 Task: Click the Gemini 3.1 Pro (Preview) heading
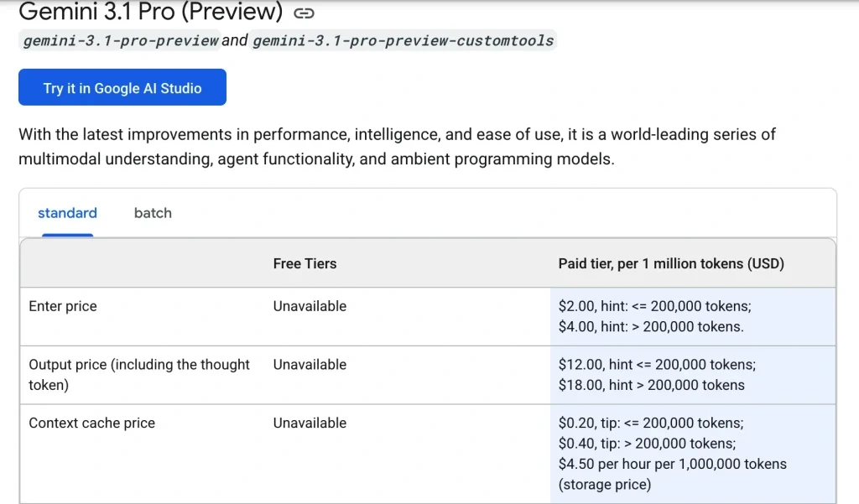click(x=151, y=12)
